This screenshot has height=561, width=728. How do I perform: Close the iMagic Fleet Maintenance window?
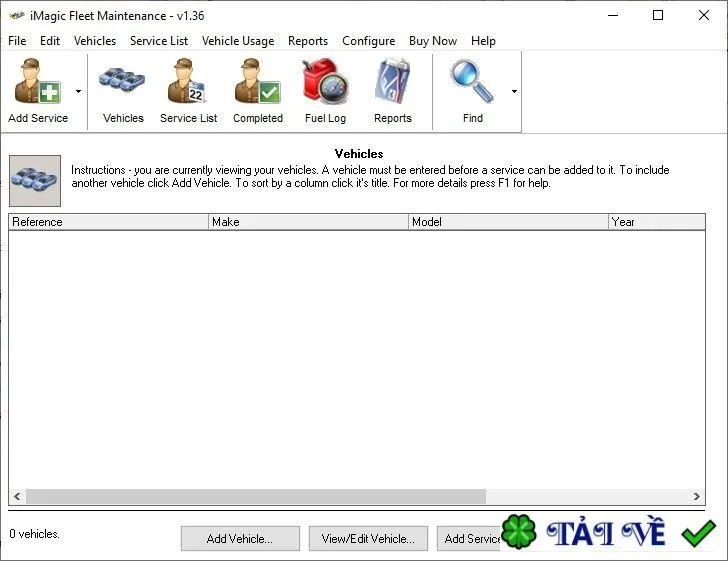point(704,15)
